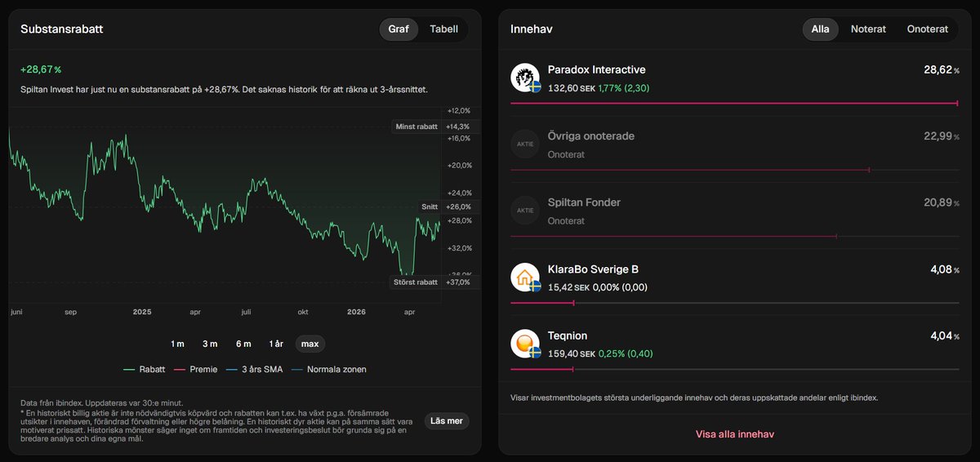This screenshot has width=980, height=462.
Task: Set chart range to 1 år
Action: click(x=277, y=344)
